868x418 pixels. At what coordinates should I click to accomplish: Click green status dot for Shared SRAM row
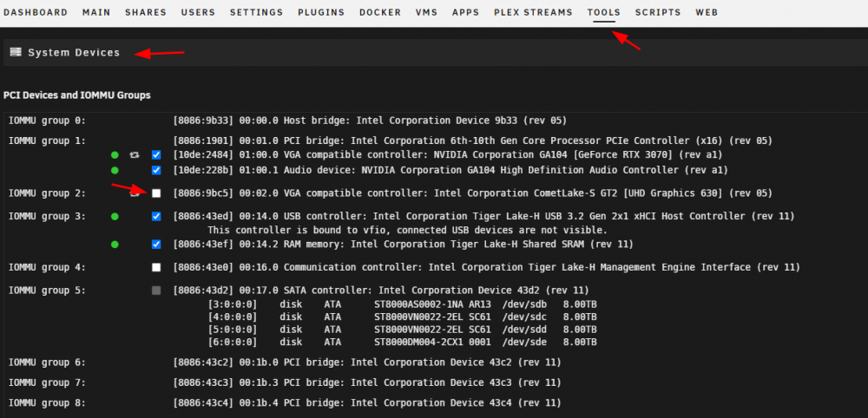click(115, 244)
